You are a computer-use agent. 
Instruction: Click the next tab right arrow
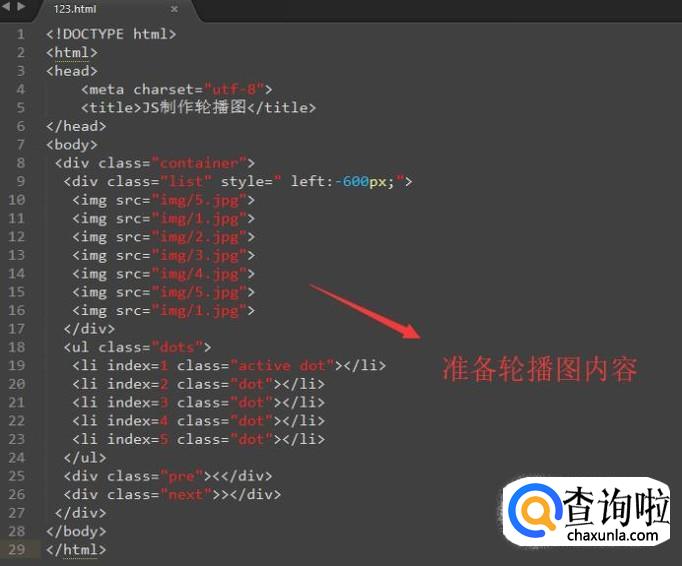click(x=21, y=7)
